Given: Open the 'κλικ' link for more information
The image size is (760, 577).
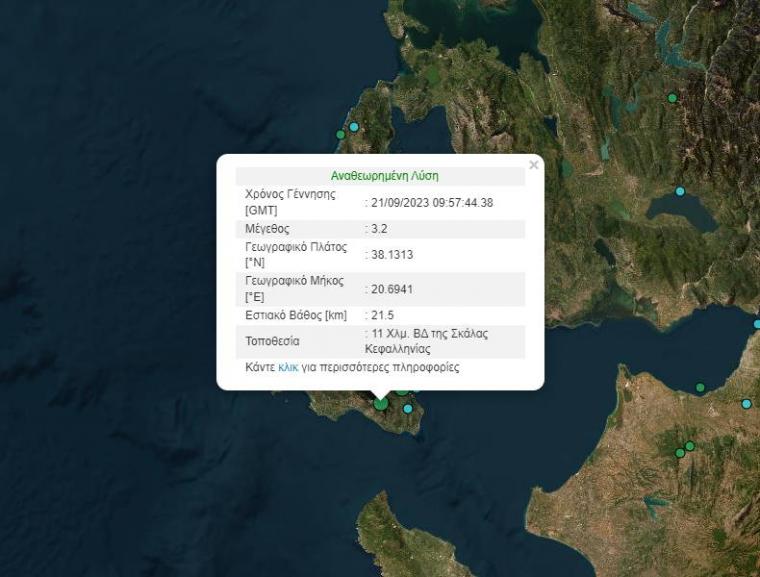Looking at the screenshot, I should click(288, 367).
